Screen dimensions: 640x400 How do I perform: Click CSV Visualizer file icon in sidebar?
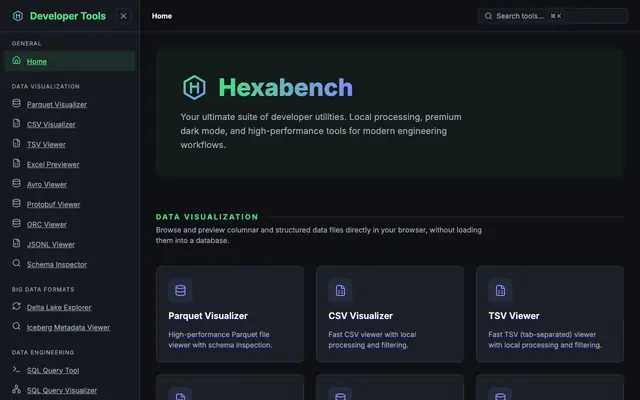tap(16, 123)
